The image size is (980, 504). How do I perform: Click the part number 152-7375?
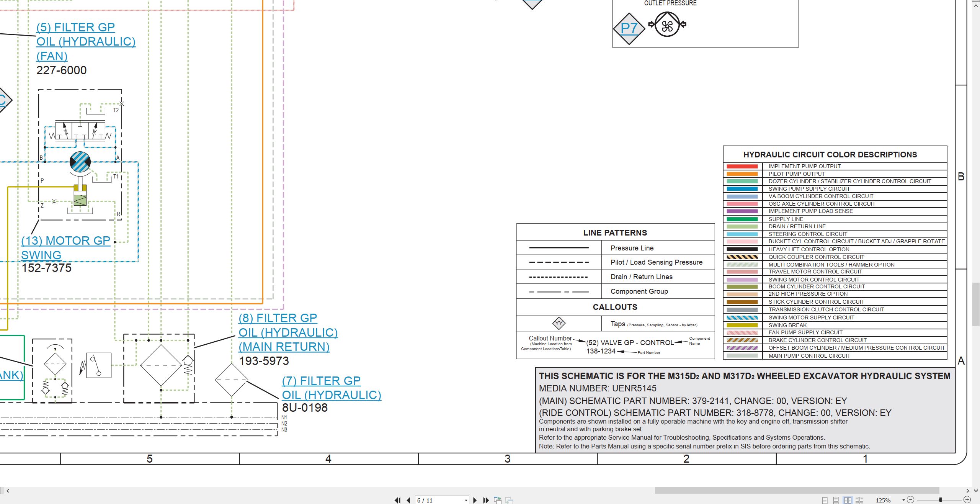(x=46, y=268)
